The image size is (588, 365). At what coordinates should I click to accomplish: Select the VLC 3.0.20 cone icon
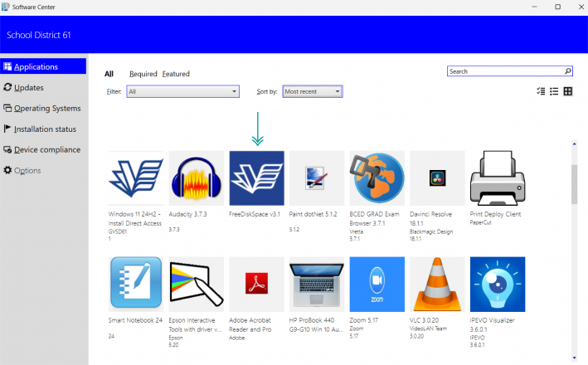coord(437,284)
